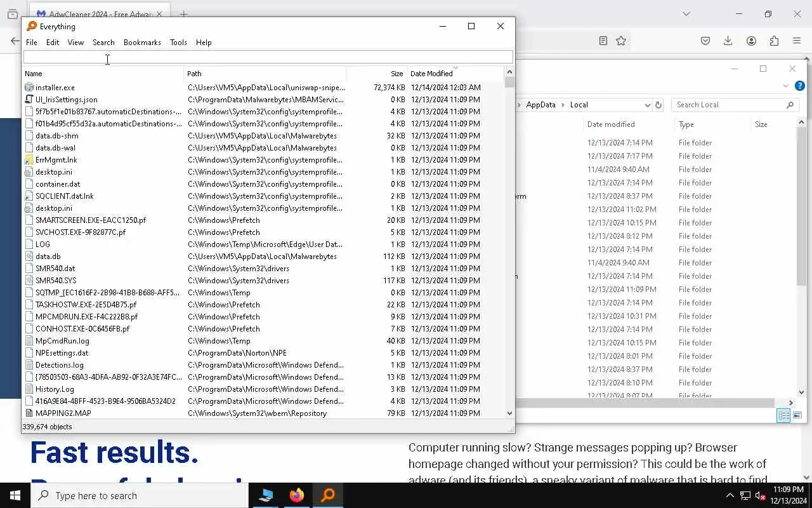Open the Tools menu in Everything
The height and width of the screenshot is (508, 812).
[x=178, y=43]
